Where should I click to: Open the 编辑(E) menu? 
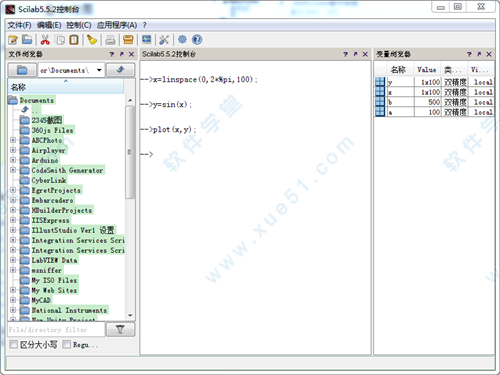(49, 25)
